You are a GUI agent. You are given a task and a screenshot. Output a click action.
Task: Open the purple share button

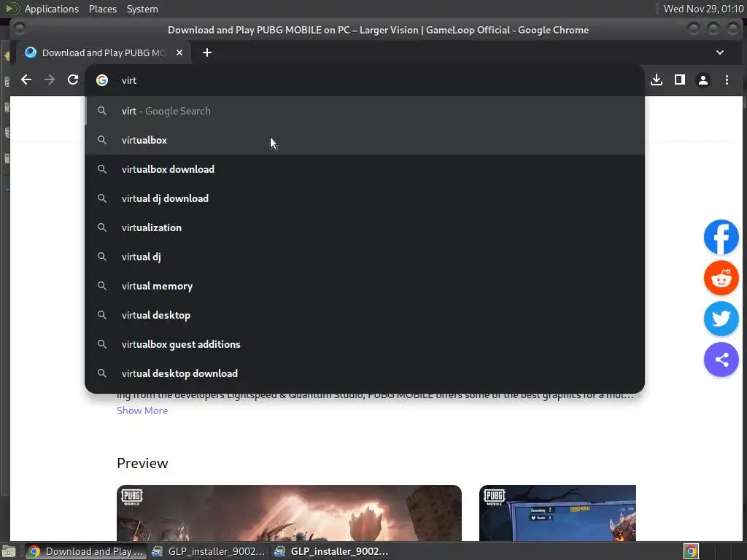721,359
